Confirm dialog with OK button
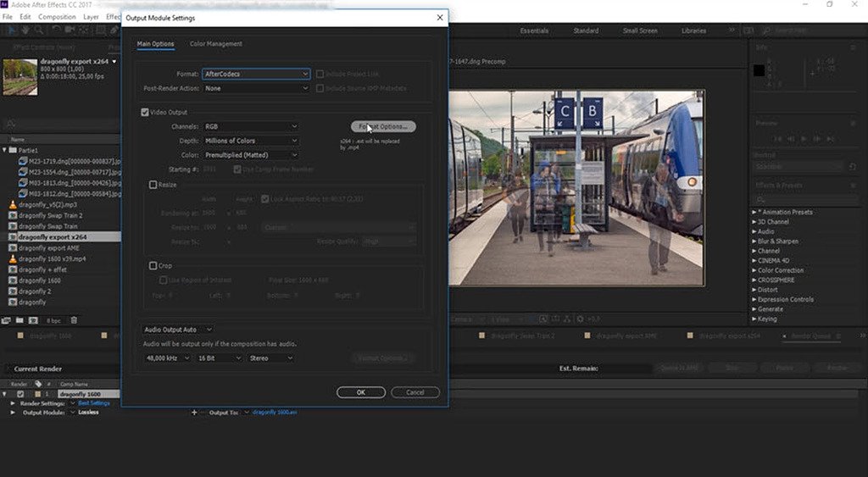 click(x=361, y=392)
